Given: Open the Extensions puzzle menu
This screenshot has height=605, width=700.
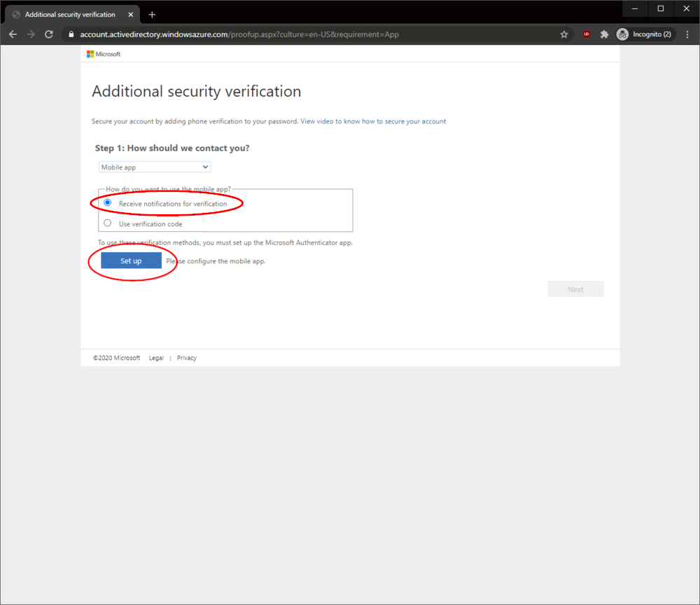Looking at the screenshot, I should 605,34.
